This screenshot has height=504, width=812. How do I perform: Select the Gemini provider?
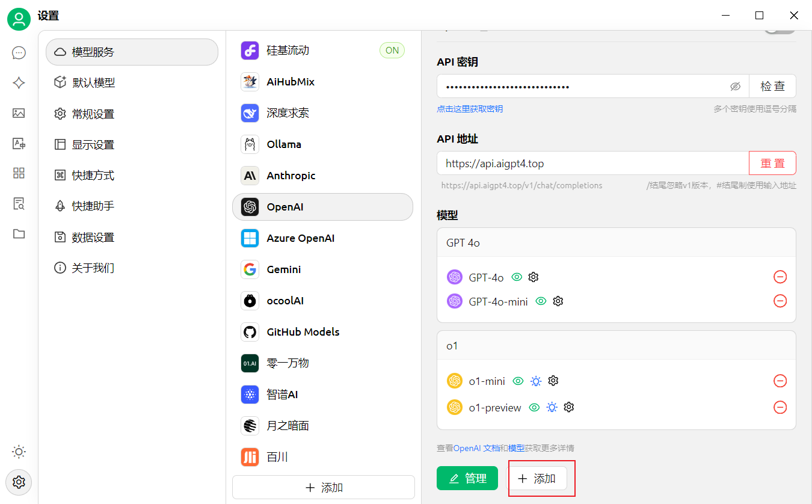322,269
